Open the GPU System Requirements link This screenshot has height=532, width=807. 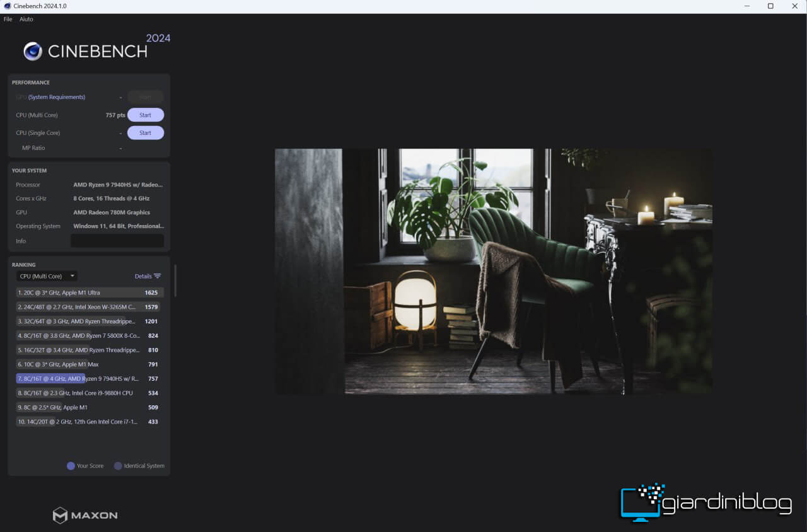click(57, 97)
